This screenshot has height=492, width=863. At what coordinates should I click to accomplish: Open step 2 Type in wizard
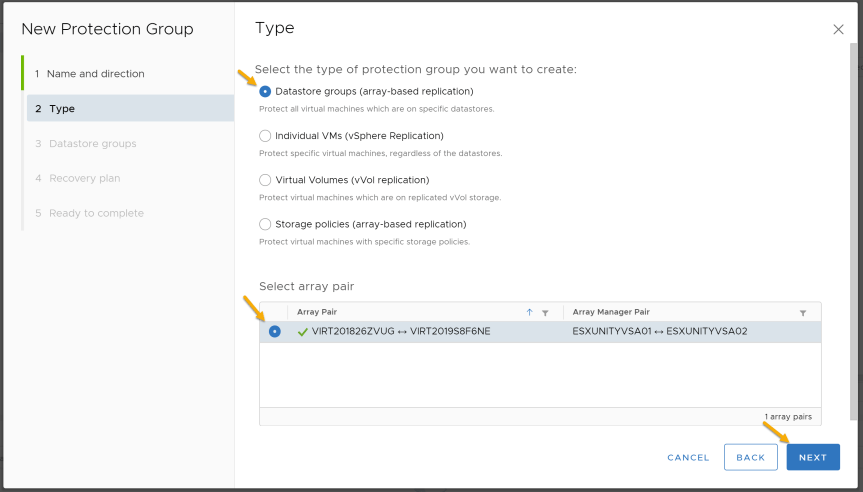coord(130,108)
